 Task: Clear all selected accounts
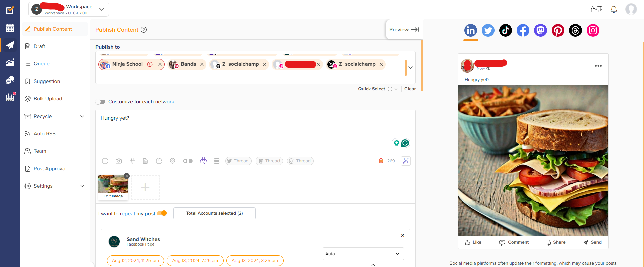[410, 89]
